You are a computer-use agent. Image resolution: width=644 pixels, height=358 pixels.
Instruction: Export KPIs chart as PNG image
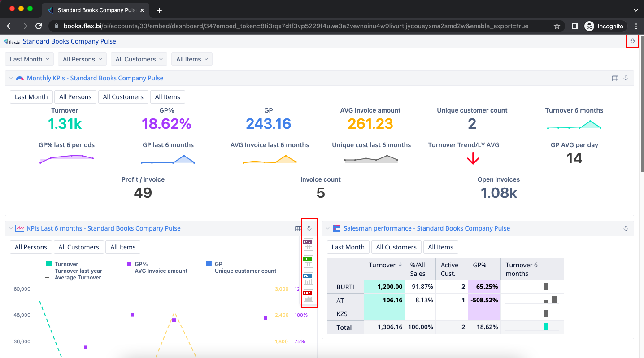pos(308,279)
